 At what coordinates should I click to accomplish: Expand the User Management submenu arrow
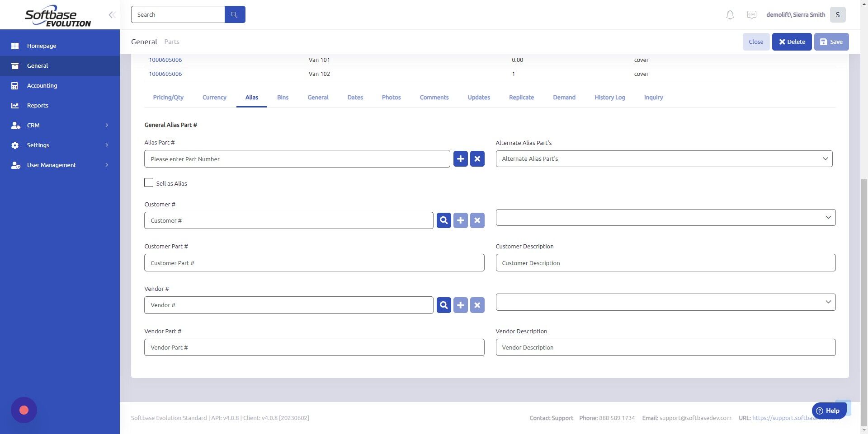107,165
